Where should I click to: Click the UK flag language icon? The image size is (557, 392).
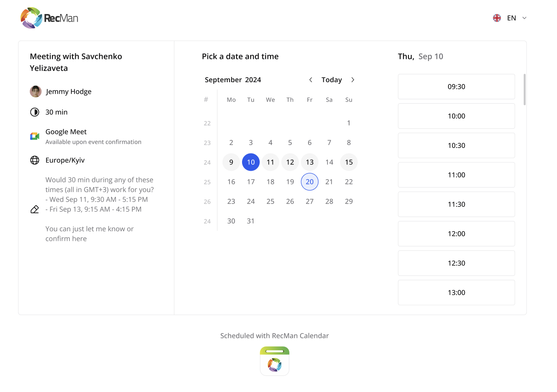[x=497, y=18]
